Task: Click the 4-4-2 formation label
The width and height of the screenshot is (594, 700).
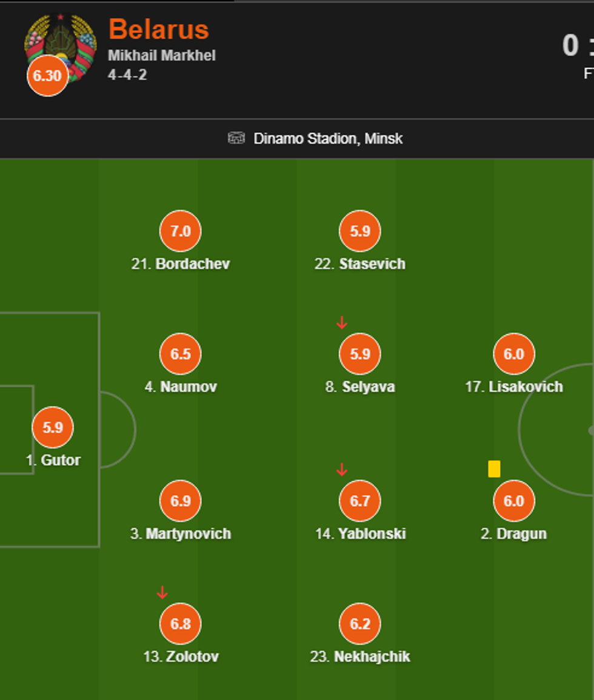Action: point(127,75)
